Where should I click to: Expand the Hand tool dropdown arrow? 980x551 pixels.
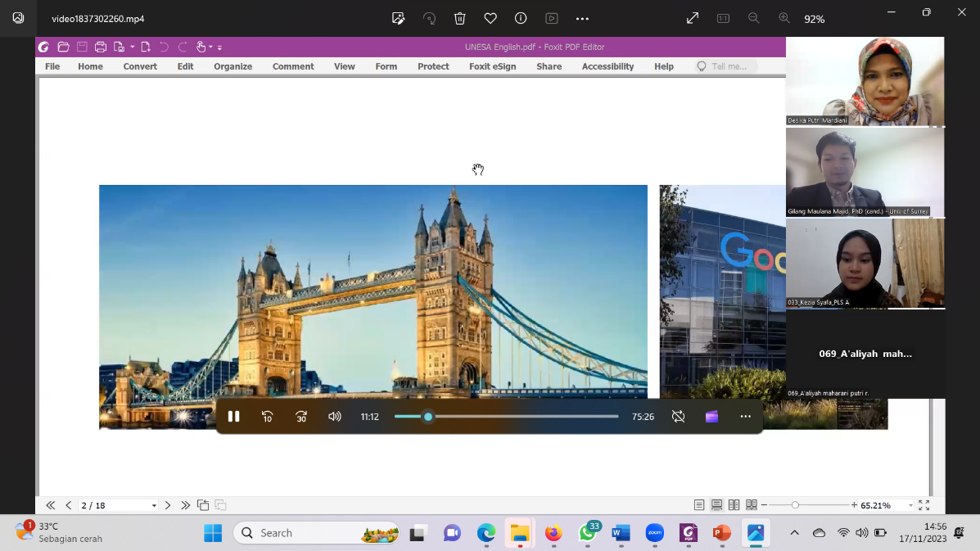coord(210,47)
